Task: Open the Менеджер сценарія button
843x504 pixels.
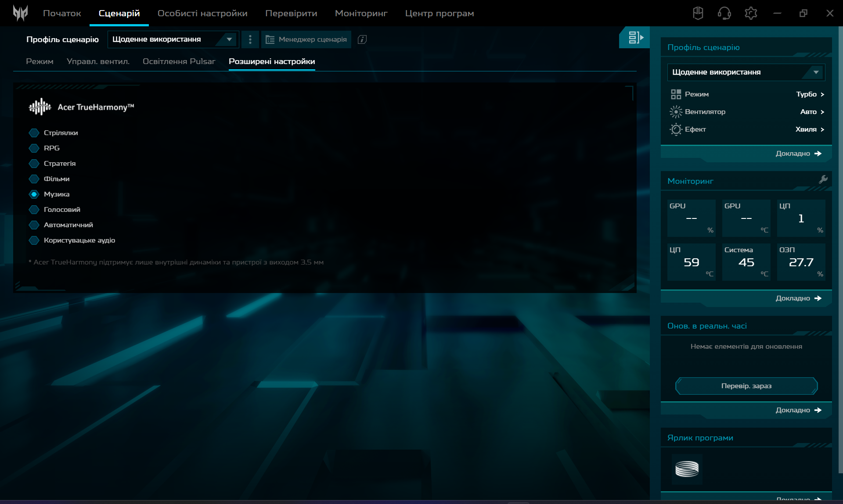Action: (306, 39)
